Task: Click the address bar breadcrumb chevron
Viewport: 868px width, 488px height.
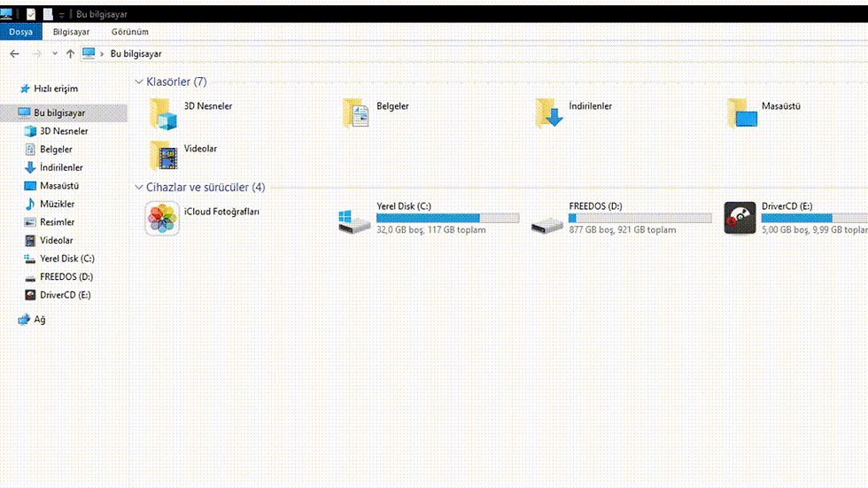Action: tap(102, 54)
